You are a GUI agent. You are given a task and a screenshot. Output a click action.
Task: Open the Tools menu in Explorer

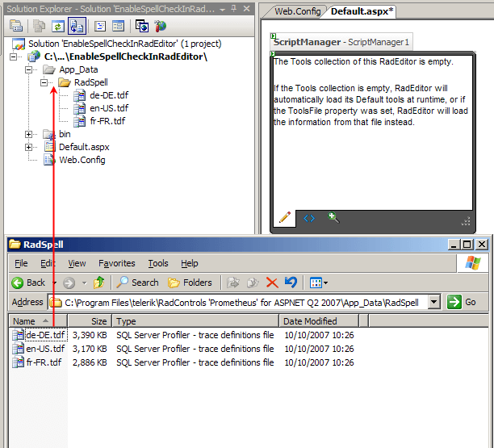click(158, 263)
